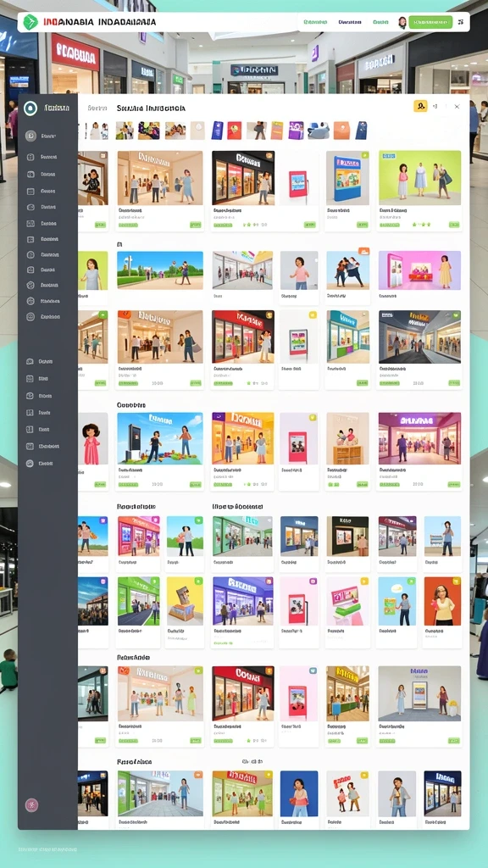Click the pink round icon at sidebar bottom
Screen dimensions: 488x868
tap(31, 805)
